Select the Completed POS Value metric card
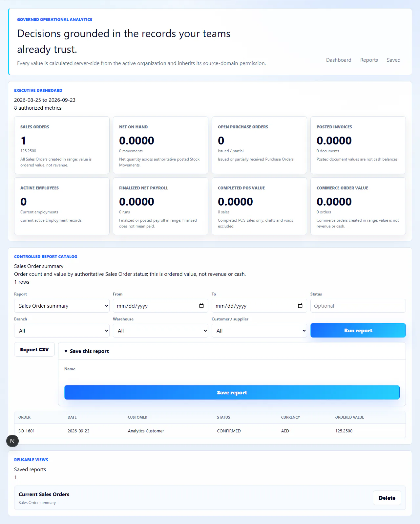The width and height of the screenshot is (420, 524). pyautogui.click(x=259, y=206)
